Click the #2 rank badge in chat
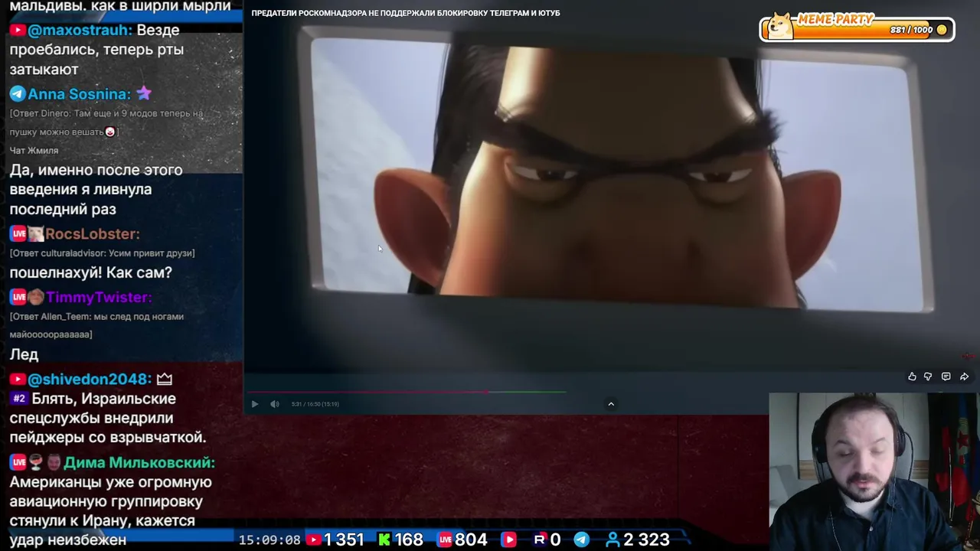The image size is (980, 551). [x=19, y=399]
